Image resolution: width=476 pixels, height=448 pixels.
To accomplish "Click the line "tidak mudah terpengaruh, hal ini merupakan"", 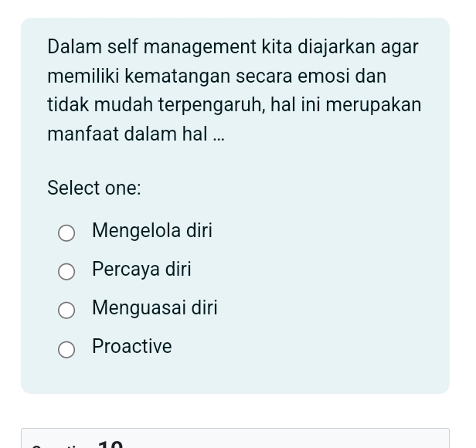I will click(234, 104).
